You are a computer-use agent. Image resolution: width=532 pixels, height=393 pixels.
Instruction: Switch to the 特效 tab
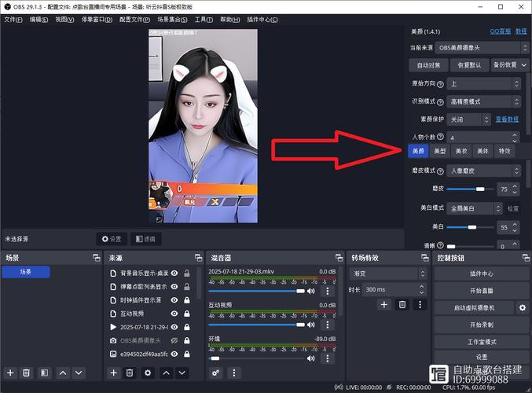504,151
